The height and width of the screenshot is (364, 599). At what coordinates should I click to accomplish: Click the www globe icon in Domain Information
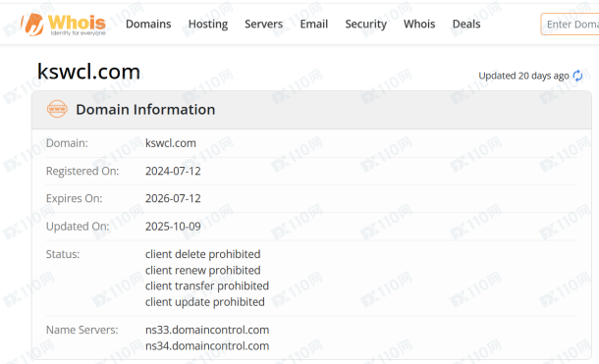[x=57, y=109]
